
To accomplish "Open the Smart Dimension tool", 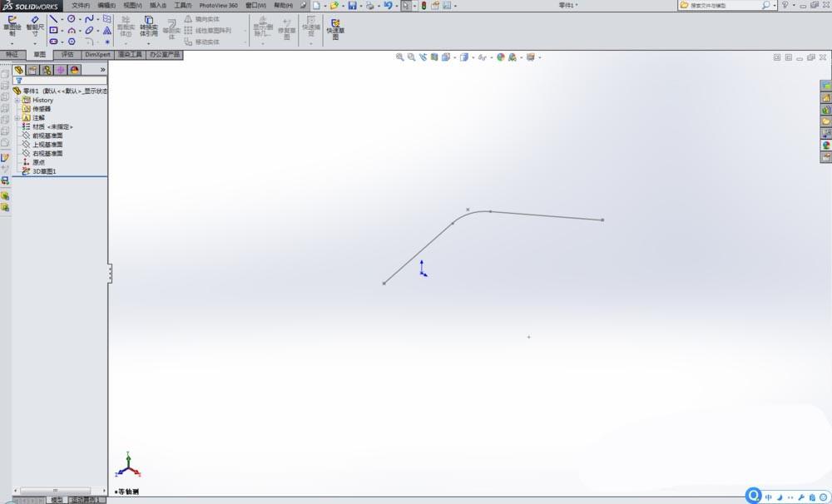I will [33, 22].
